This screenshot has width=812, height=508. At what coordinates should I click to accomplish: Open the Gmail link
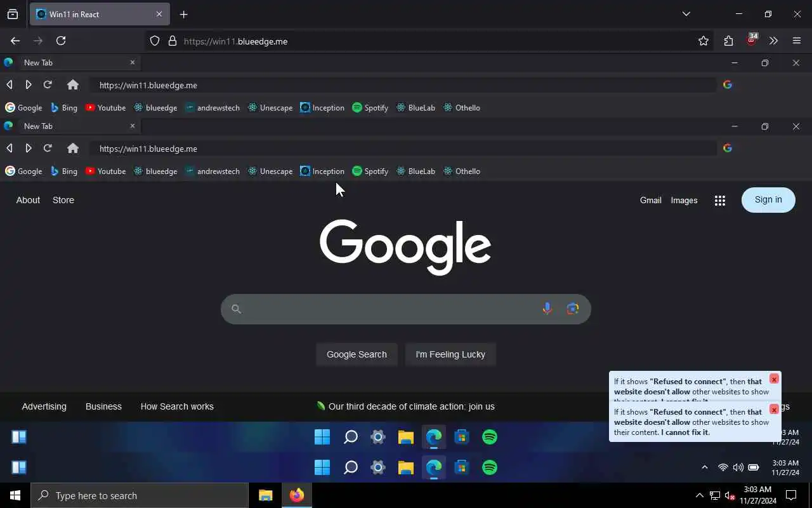coord(650,200)
